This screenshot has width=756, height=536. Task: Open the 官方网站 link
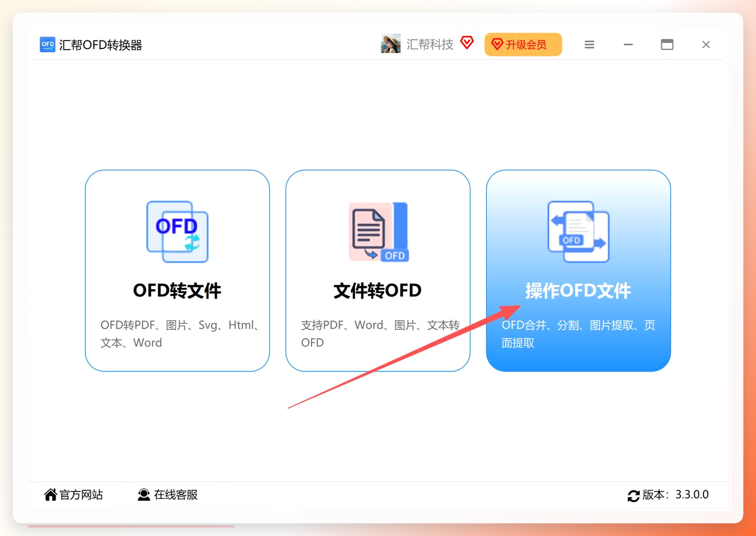coord(81,495)
